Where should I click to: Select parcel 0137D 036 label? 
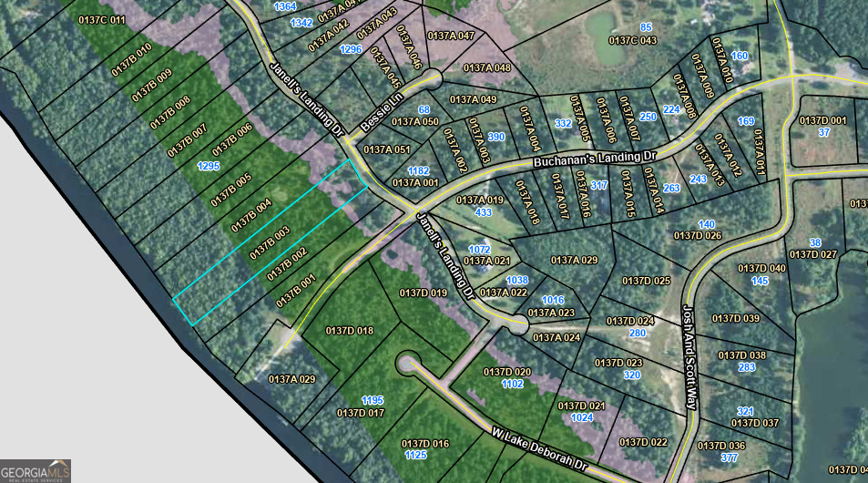point(721,446)
